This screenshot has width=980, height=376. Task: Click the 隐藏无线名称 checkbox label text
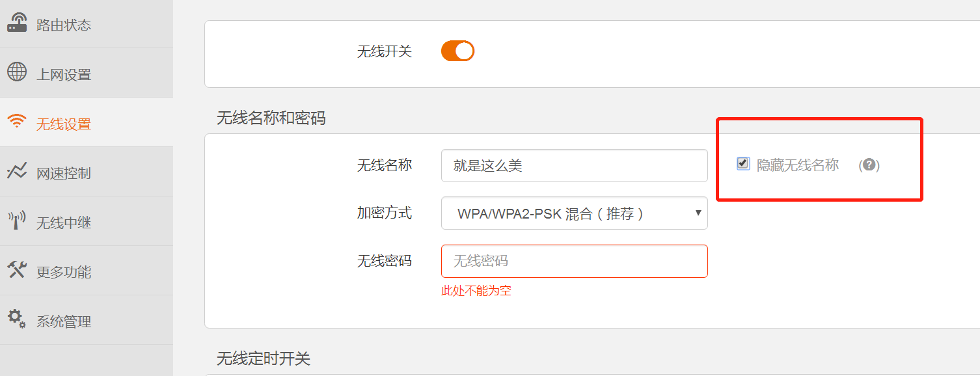tap(798, 165)
